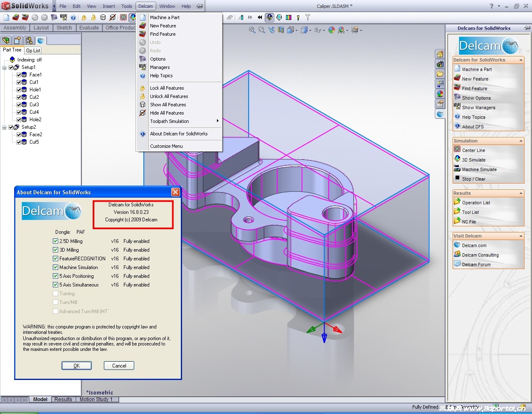The width and height of the screenshot is (532, 414).
Task: Close the About Delcam for SolidWorks dialog
Action: (x=175, y=192)
